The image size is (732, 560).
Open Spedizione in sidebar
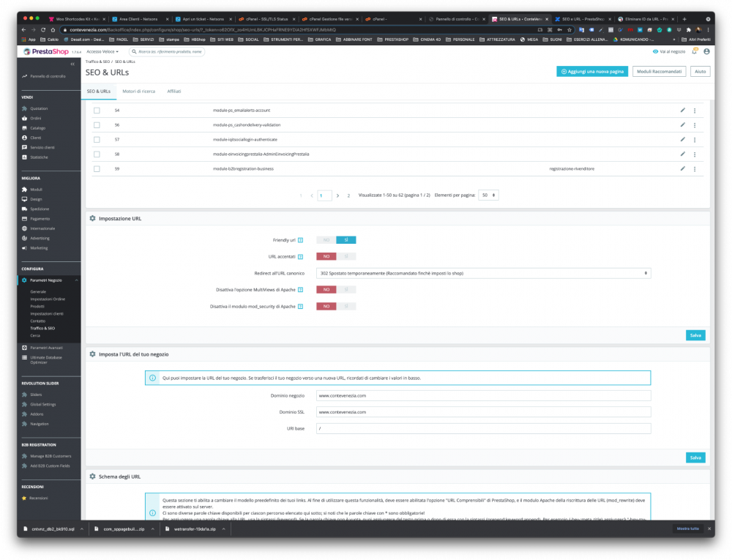(40, 209)
